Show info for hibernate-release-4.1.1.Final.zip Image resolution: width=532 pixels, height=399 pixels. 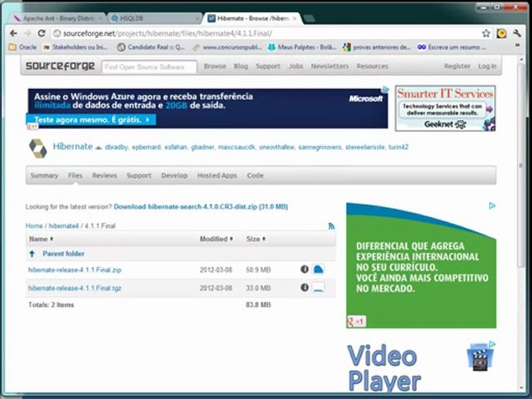coord(304,269)
